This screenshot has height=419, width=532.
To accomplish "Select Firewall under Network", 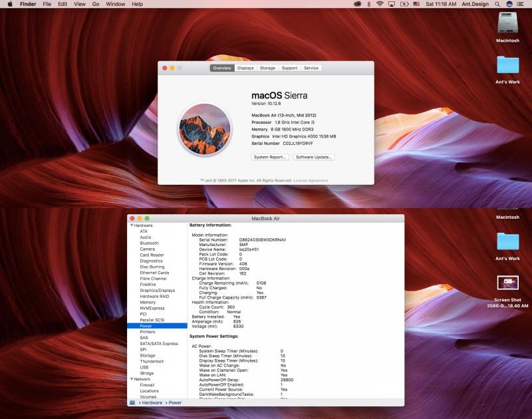I will tap(147, 385).
